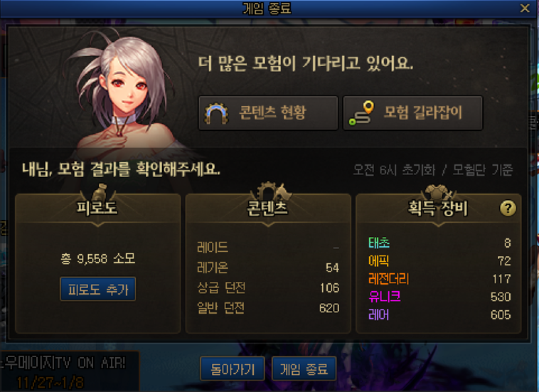
Task: Click 돌아가기 to return to game
Action: point(233,369)
